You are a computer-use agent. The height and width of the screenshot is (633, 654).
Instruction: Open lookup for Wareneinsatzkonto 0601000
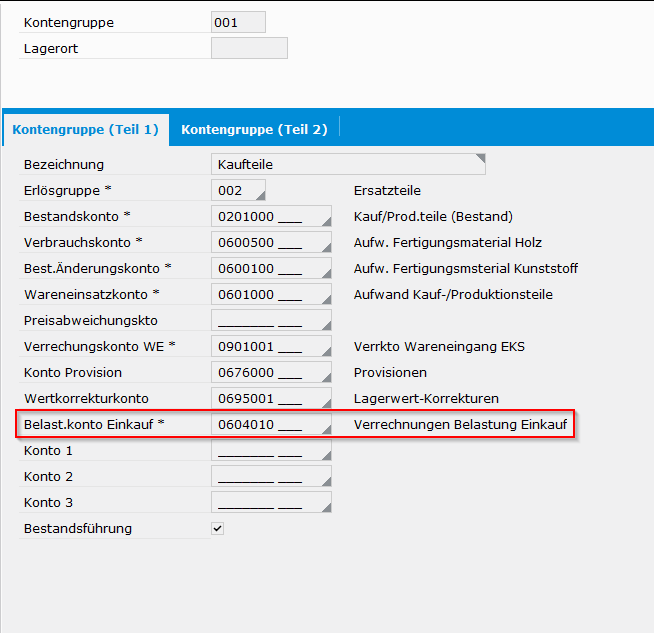[x=327, y=299]
